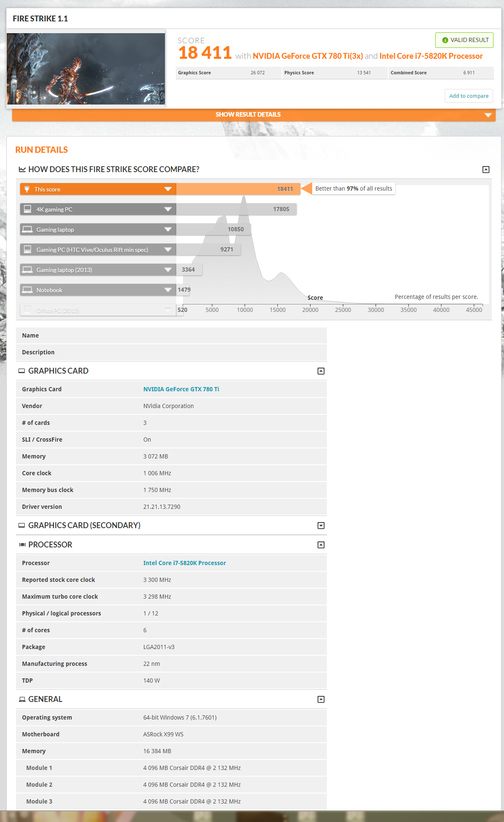The width and height of the screenshot is (504, 822).
Task: Click the RUN DETAILS heading
Action: (x=42, y=150)
